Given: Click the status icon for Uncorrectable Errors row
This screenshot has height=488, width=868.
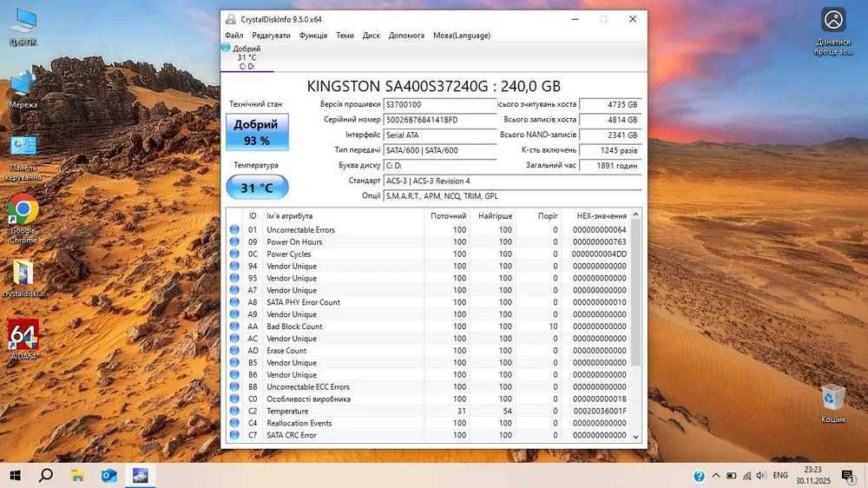Looking at the screenshot, I should pos(234,229).
